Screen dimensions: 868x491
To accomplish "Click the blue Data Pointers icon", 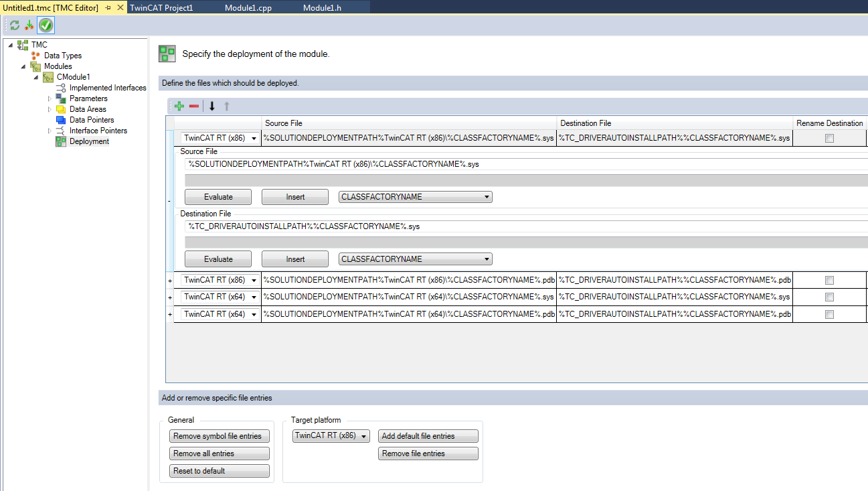I will click(x=61, y=120).
